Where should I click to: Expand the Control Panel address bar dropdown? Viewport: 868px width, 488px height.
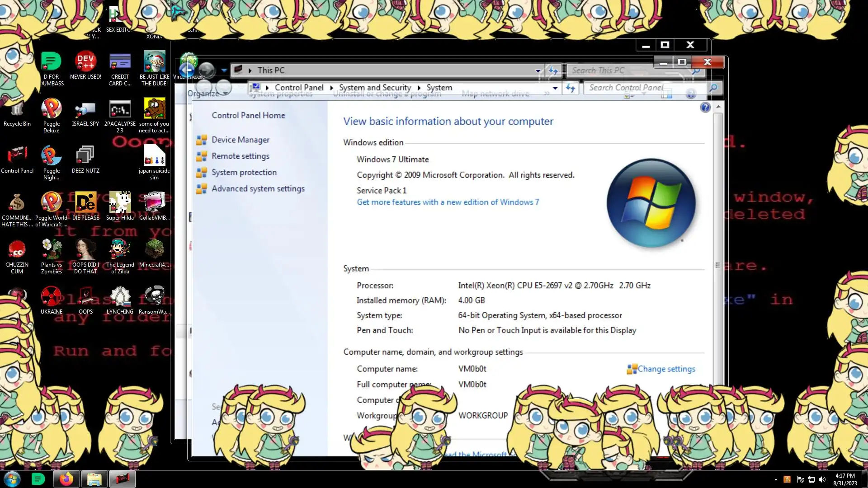tap(555, 88)
